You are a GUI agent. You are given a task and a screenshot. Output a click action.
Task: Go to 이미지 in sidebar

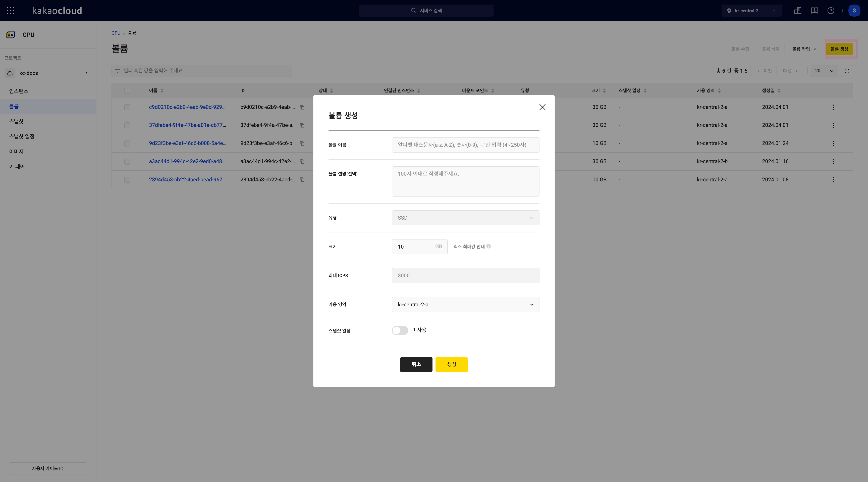[16, 151]
